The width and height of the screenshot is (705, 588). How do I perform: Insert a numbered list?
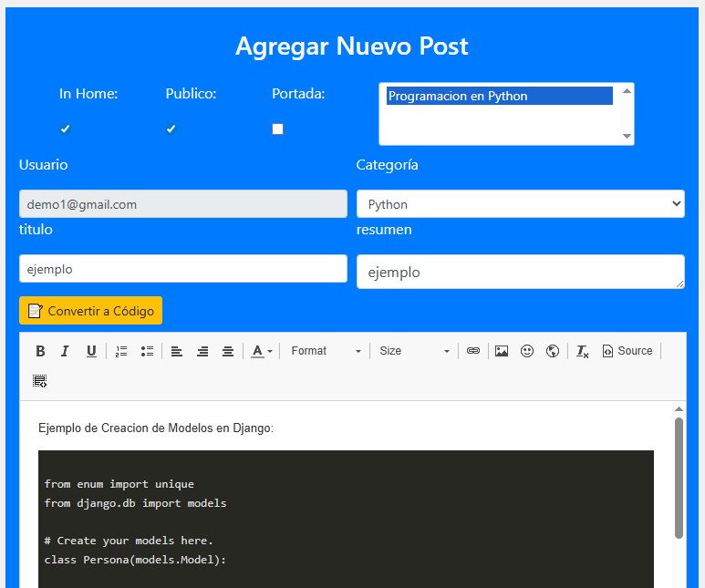click(121, 351)
